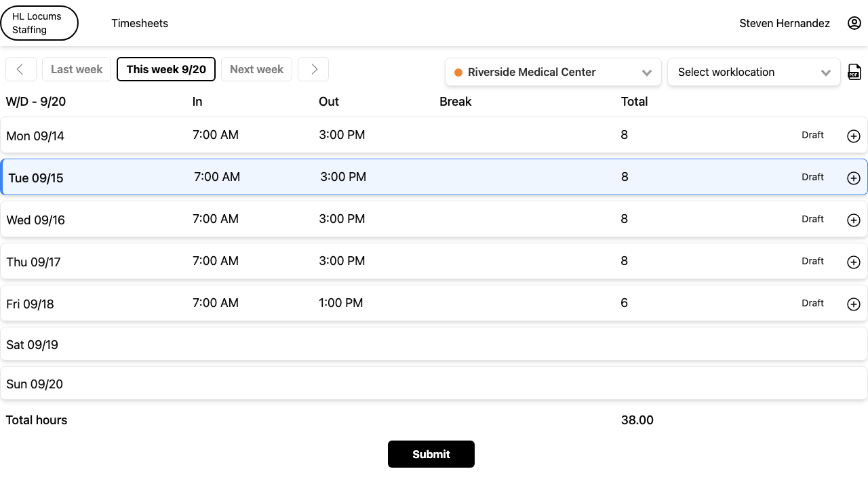Image resolution: width=868 pixels, height=488 pixels.
Task: Click the Steven Hernandez user name
Action: coord(785,23)
